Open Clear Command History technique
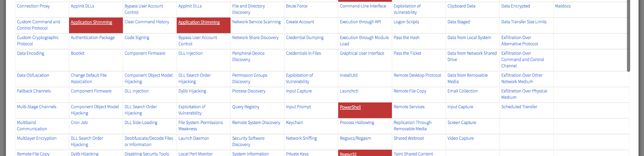Viewport: 644px width, 156px height. 147,22
